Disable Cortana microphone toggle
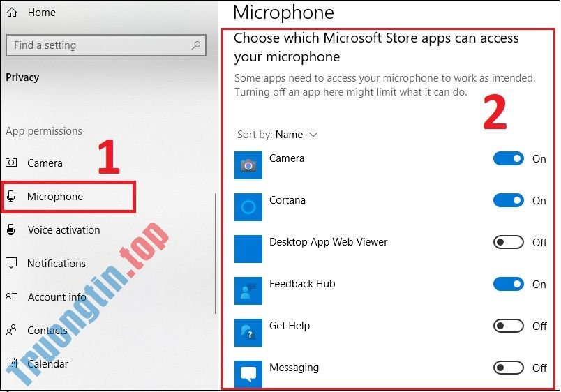561x392 pixels. [509, 200]
